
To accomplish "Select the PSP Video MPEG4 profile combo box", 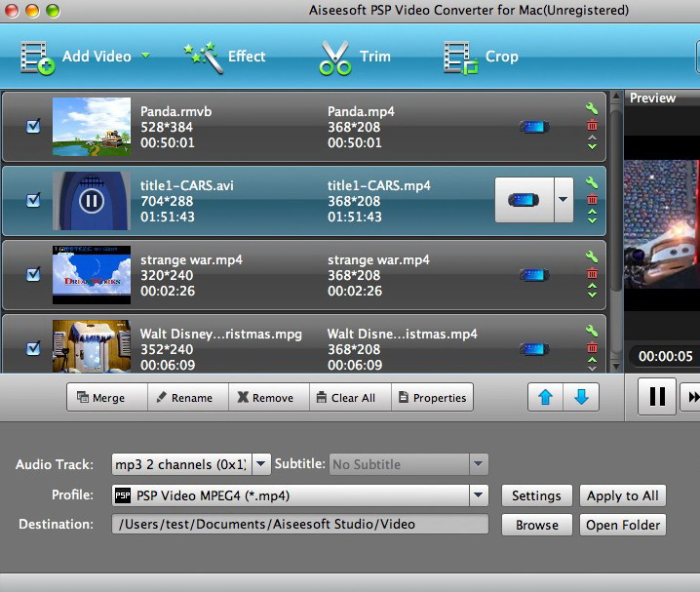I will [300, 495].
